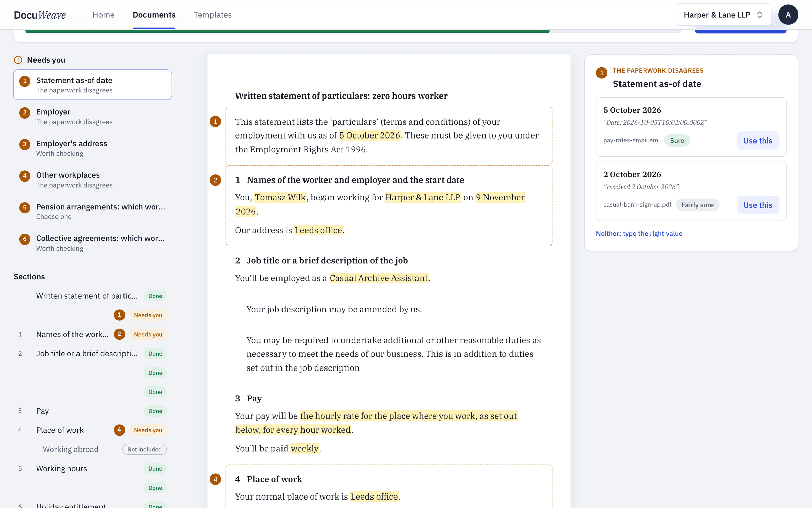Click document margin marker number 2
Viewport: 812px width, 508px height.
(x=215, y=180)
